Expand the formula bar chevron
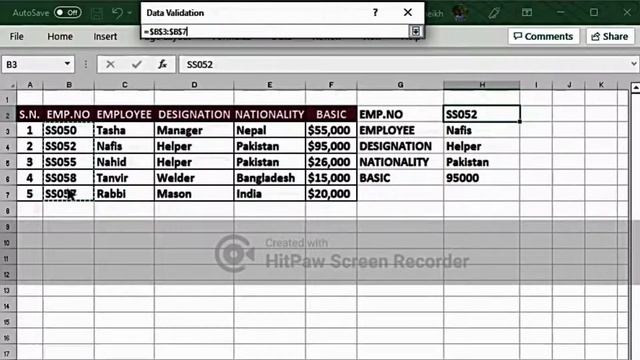The height and width of the screenshot is (360, 640). coord(633,64)
